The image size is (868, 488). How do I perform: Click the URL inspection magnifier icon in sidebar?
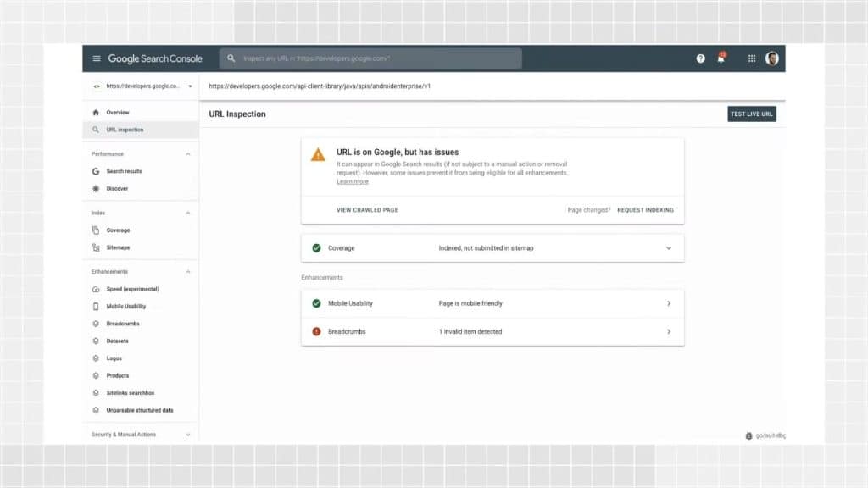tap(96, 130)
